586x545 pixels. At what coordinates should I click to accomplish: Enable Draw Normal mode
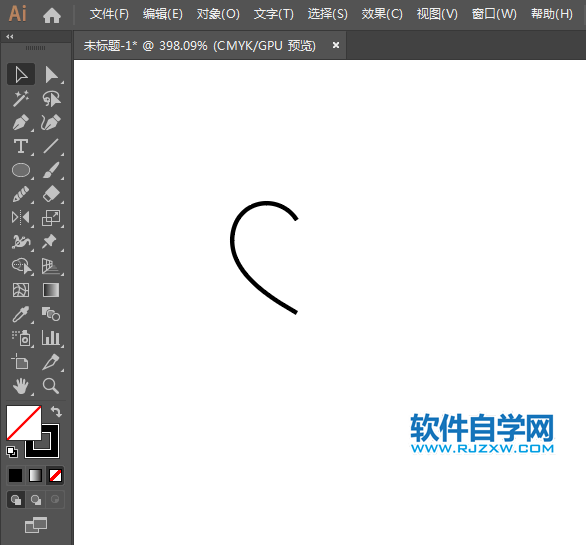pyautogui.click(x=16, y=500)
